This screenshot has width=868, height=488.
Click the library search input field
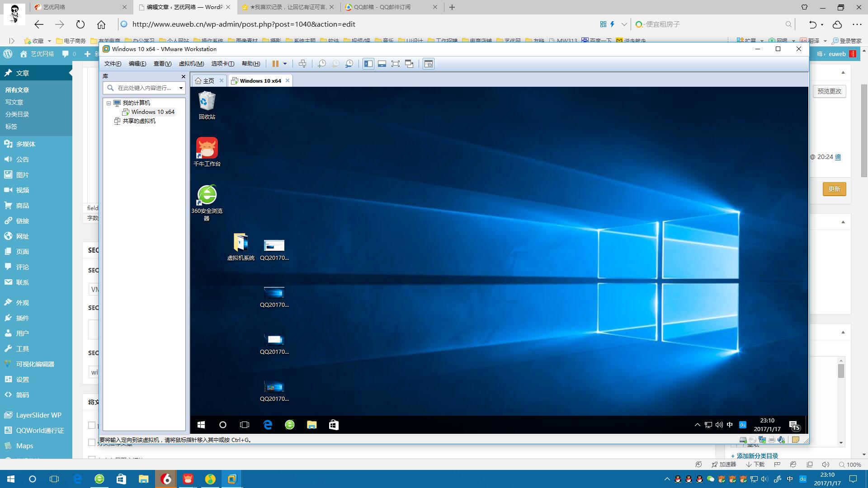coord(144,88)
